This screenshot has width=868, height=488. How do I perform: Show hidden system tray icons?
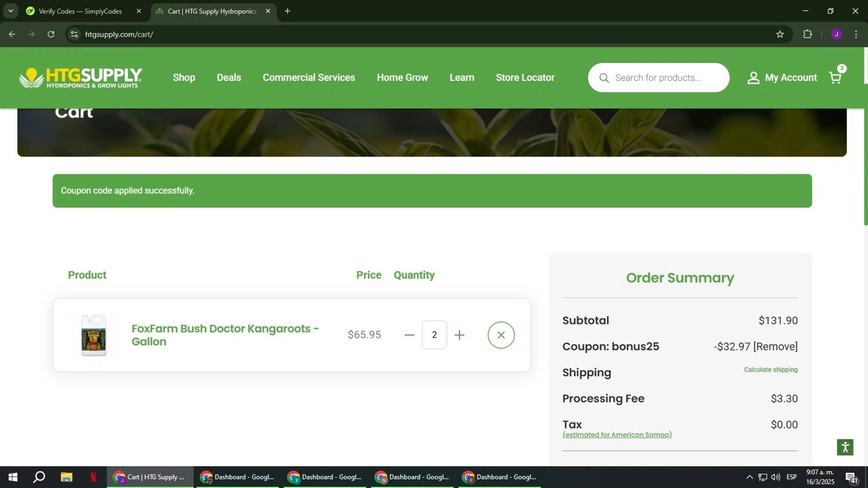coord(749,477)
